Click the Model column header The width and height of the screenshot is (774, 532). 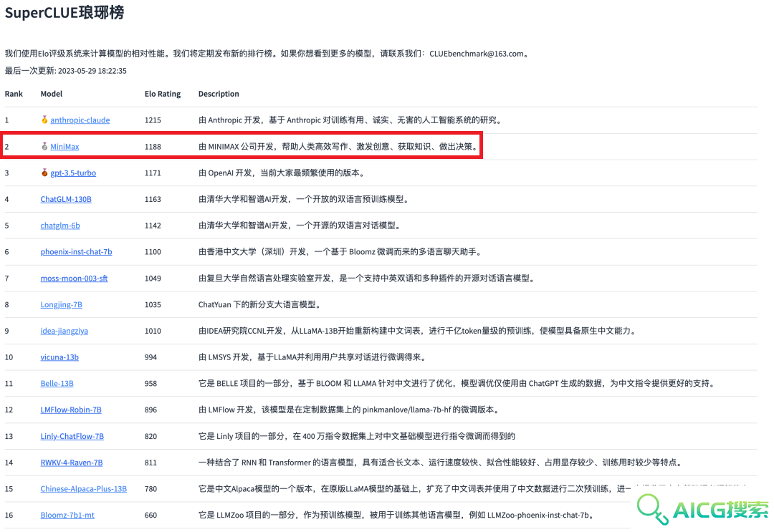(52, 94)
